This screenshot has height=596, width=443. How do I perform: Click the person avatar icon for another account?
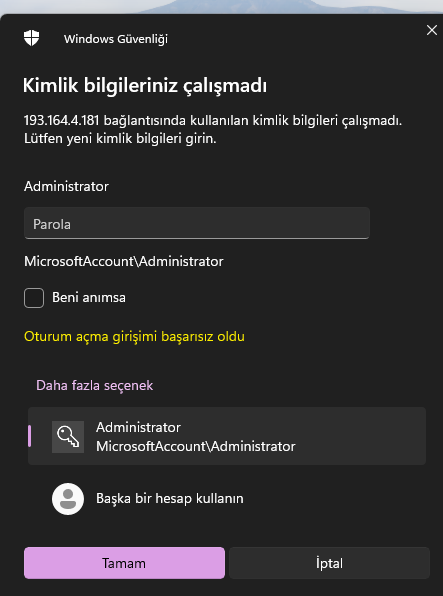pos(68,499)
